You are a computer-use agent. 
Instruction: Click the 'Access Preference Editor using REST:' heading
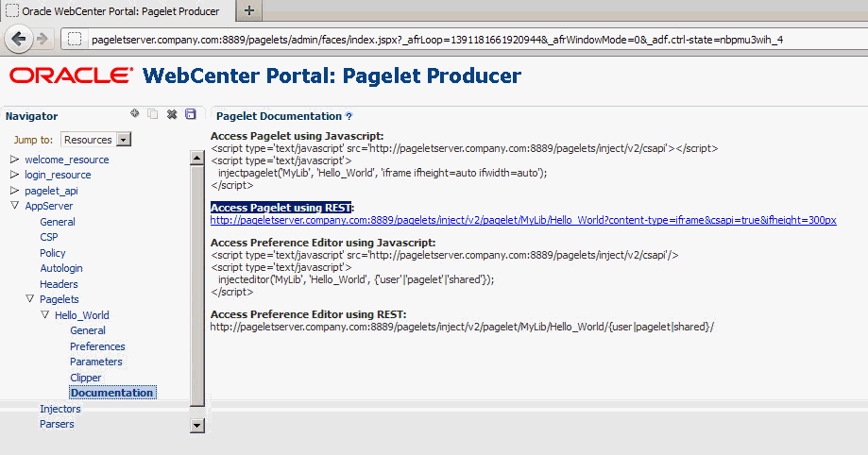308,313
